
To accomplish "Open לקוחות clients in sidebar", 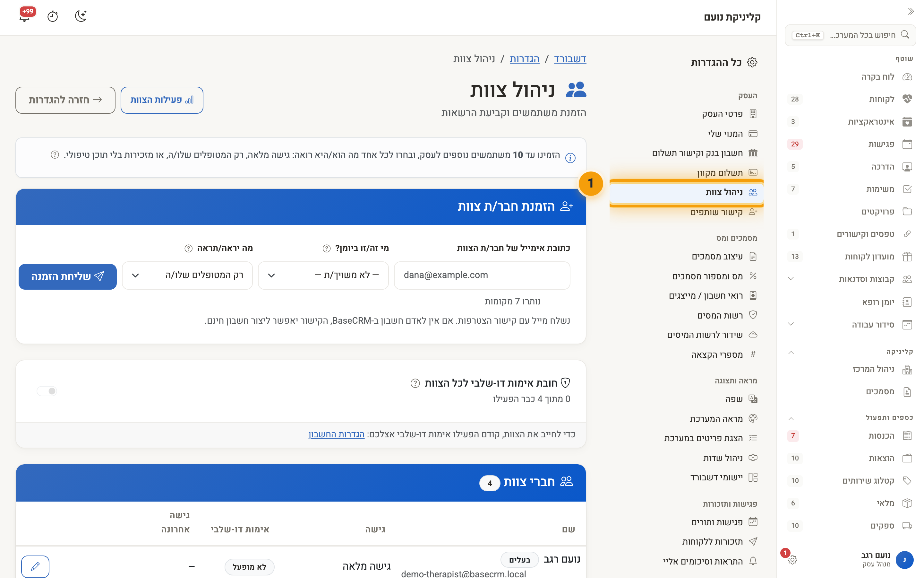I will click(850, 100).
